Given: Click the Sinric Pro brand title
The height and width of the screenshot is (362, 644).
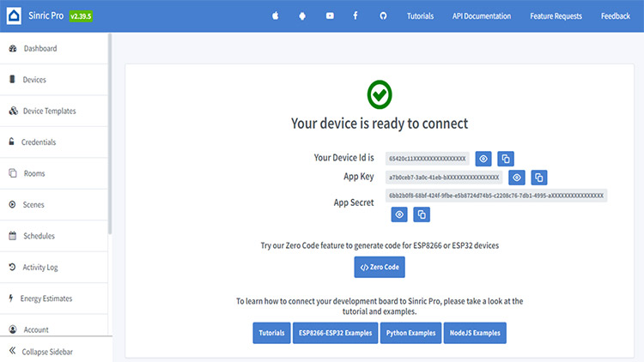Looking at the screenshot, I should [46, 15].
